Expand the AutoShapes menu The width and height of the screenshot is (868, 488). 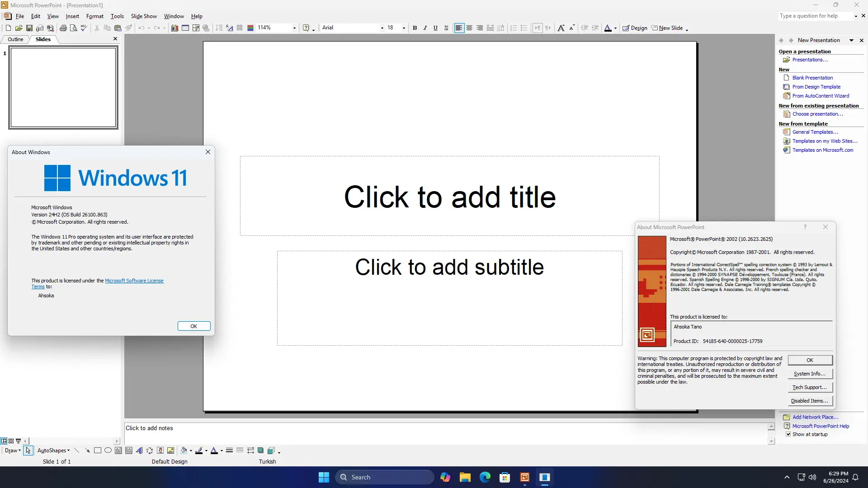click(x=53, y=450)
